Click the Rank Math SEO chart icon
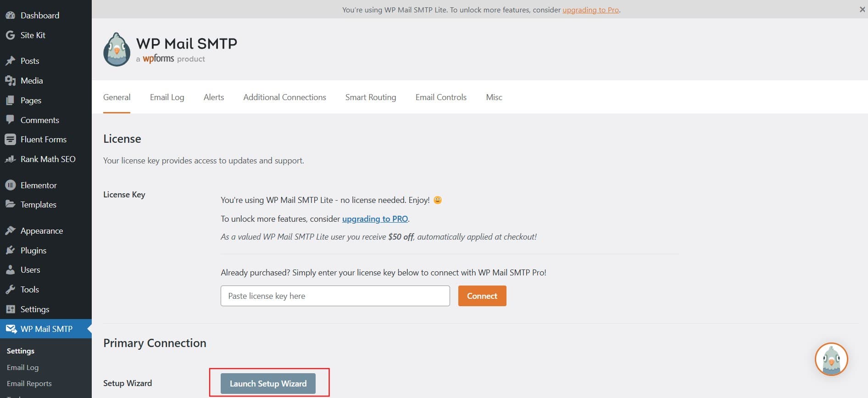 pos(10,159)
